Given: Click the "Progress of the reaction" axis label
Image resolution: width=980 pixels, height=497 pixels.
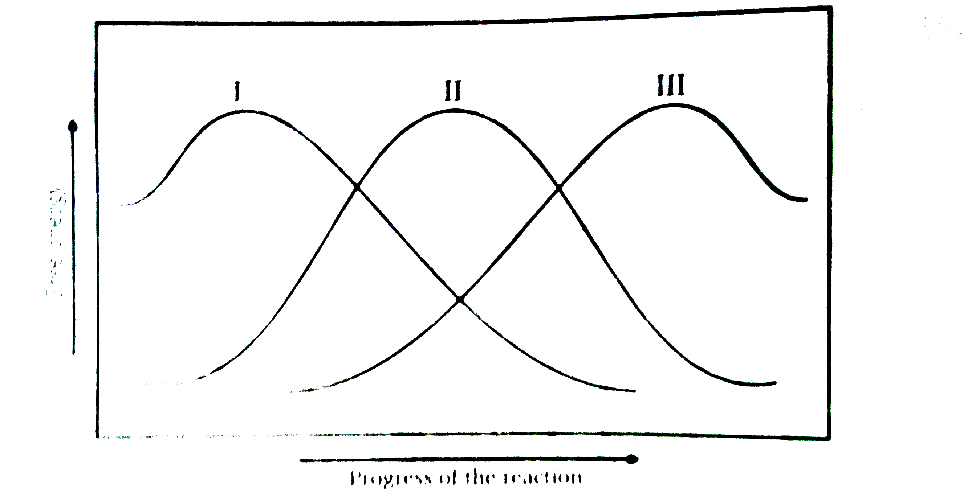Looking at the screenshot, I should pos(466,478).
